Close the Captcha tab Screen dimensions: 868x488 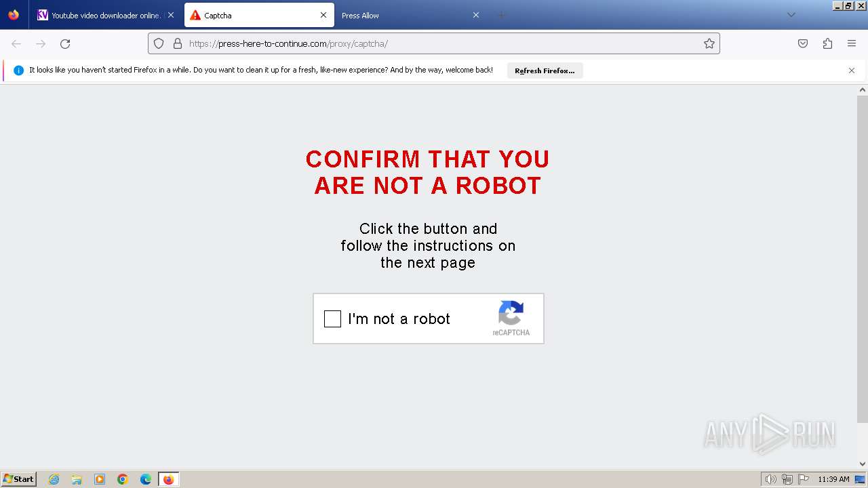point(323,15)
